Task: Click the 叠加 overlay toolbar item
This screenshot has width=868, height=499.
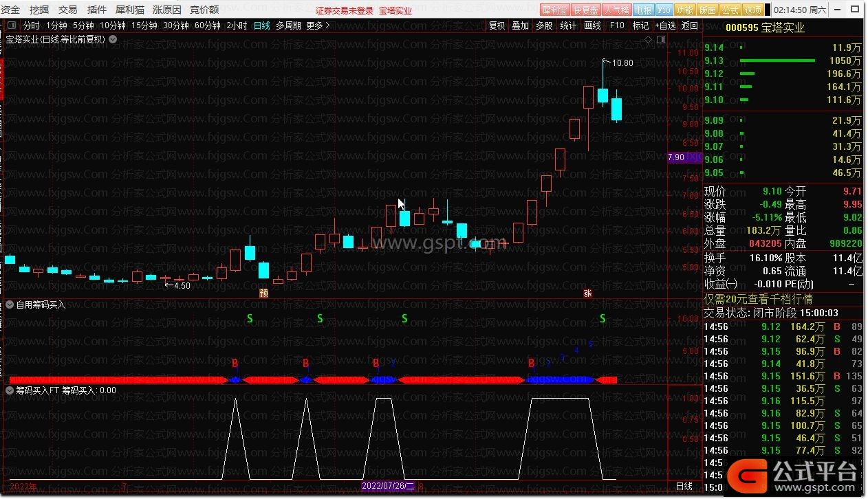Action: (x=520, y=25)
